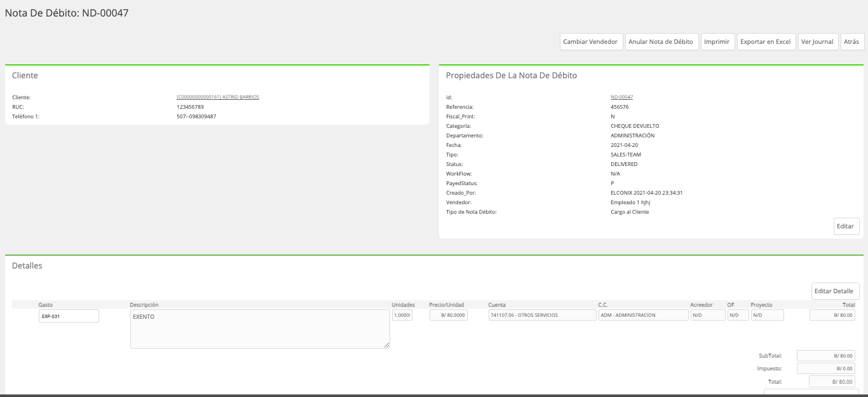This screenshot has height=397, width=868.
Task: Click the SubTotal amount field
Action: click(826, 356)
